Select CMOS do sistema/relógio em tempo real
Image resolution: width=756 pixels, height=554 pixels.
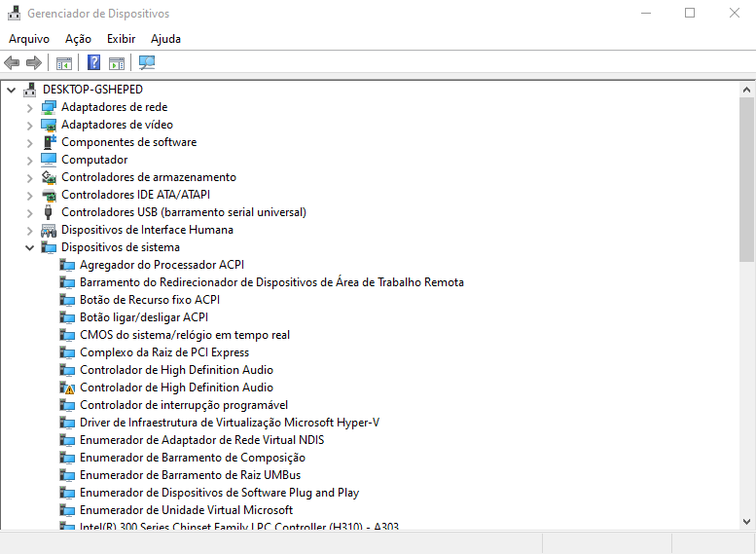[185, 335]
